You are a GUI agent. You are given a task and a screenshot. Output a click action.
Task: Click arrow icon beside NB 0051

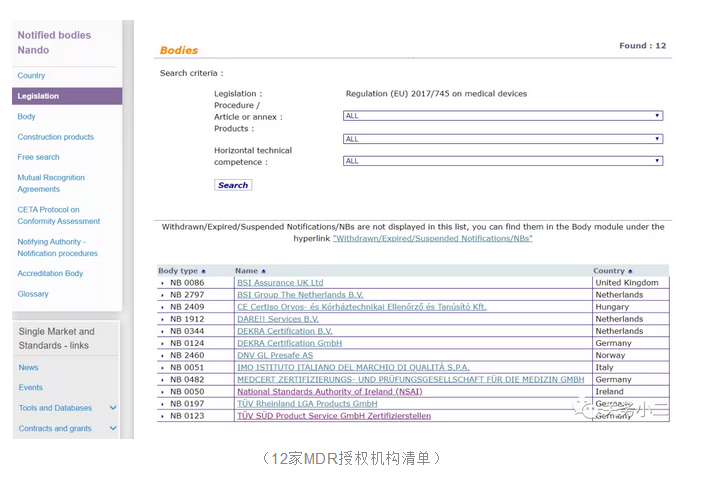tap(163, 368)
